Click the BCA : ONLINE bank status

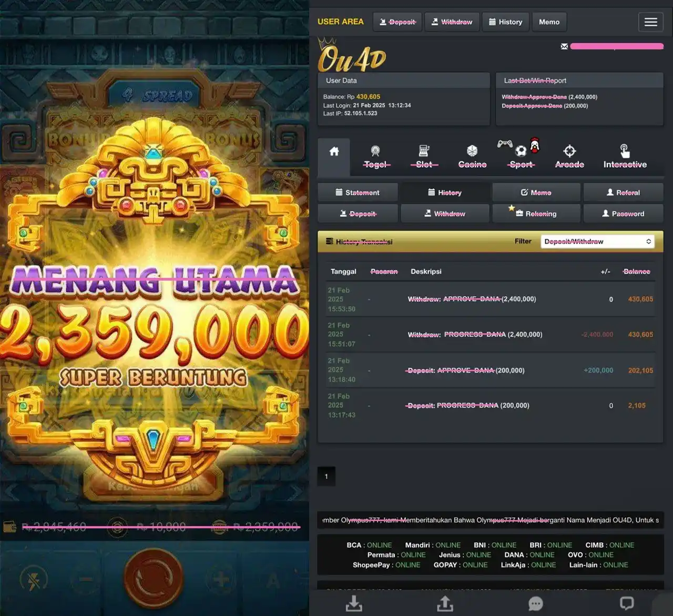pyautogui.click(x=369, y=545)
